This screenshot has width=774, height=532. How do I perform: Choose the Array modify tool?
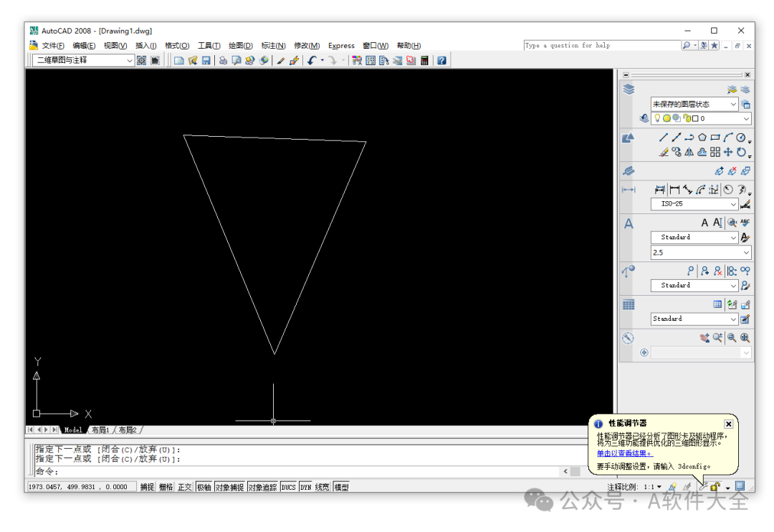coord(715,153)
